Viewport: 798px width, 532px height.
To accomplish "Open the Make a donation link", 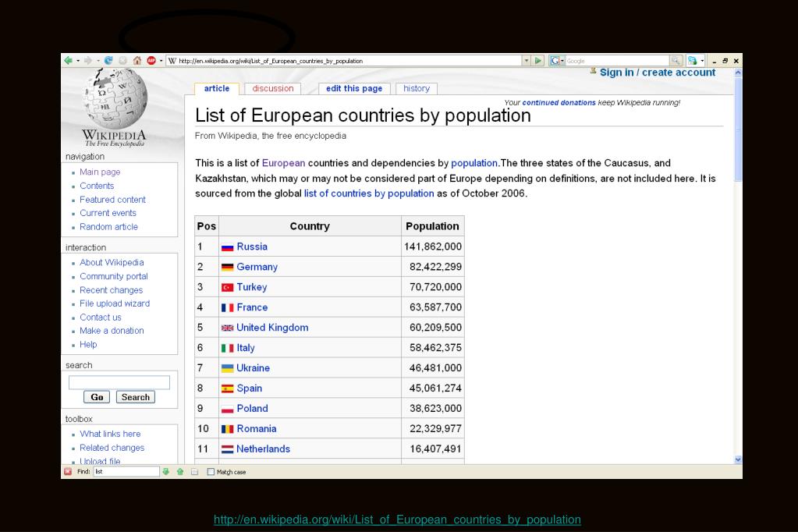I will point(112,331).
